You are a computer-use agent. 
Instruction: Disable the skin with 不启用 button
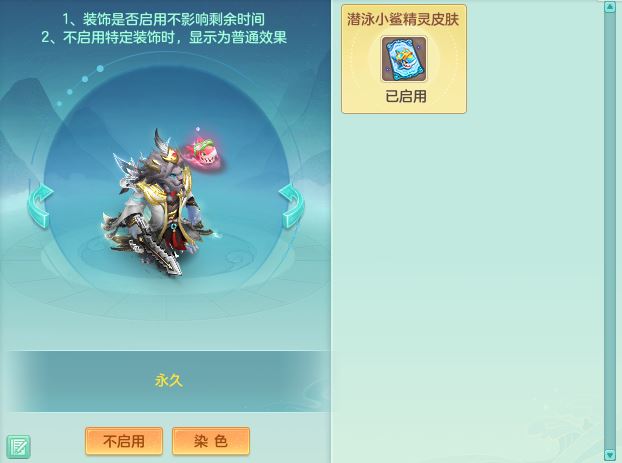pos(124,441)
